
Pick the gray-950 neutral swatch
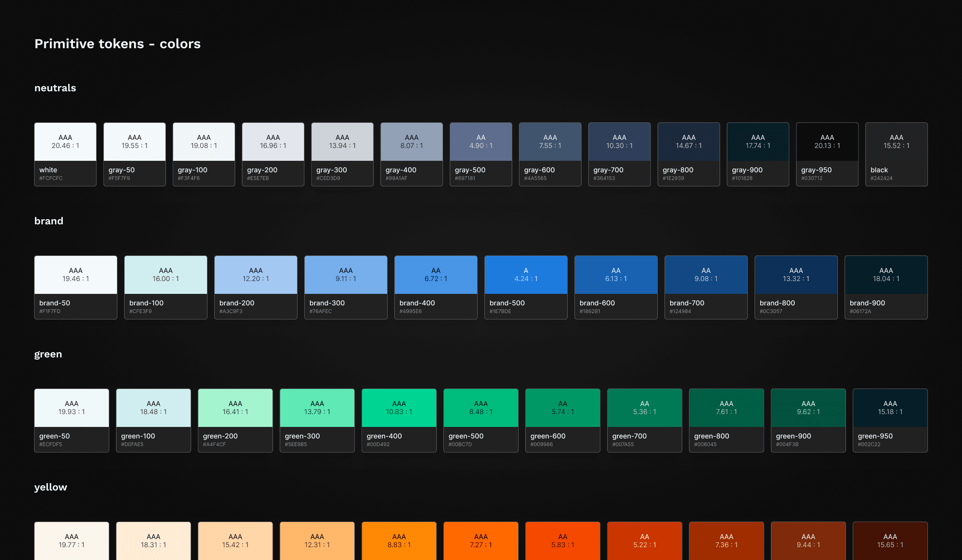(827, 154)
